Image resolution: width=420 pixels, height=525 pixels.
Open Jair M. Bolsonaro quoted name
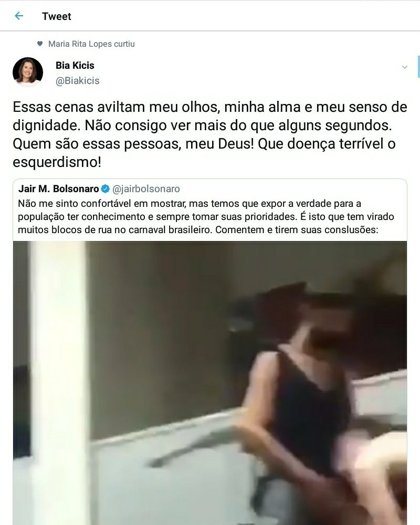pos(59,189)
